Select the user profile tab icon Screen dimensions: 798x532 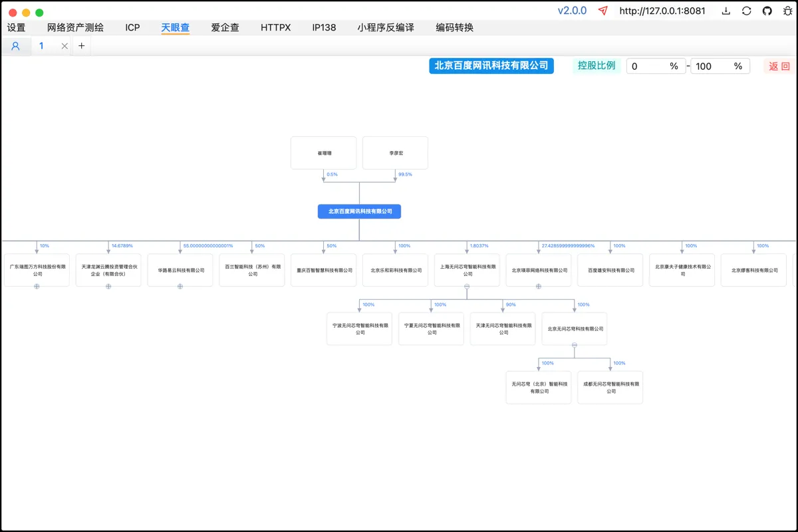point(15,46)
